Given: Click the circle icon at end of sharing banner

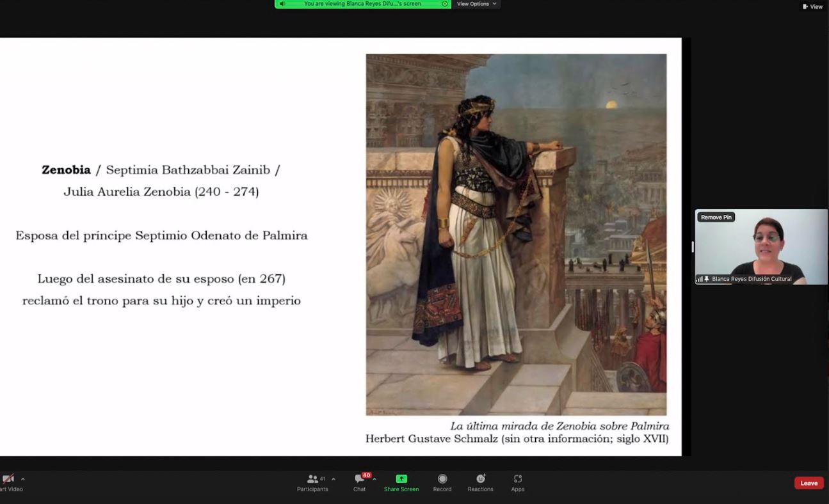Looking at the screenshot, I should click(445, 4).
